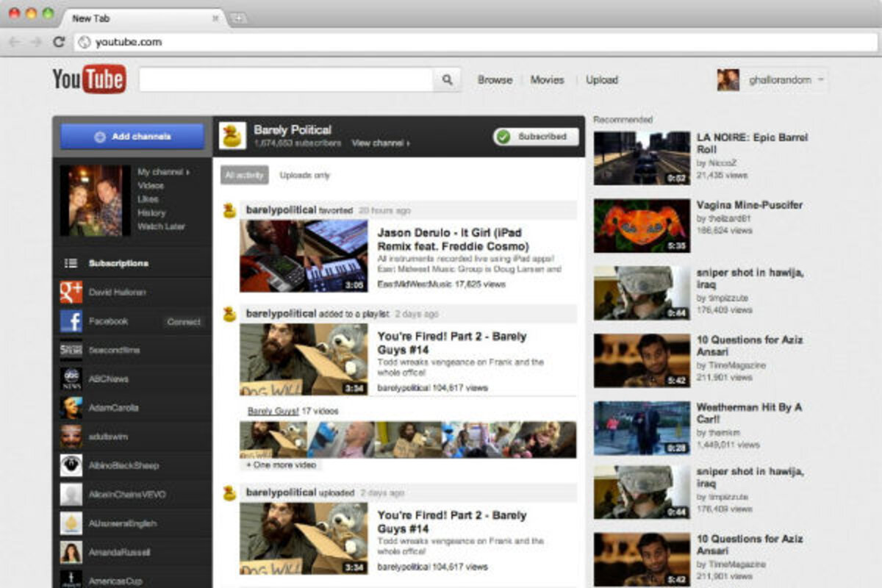Open the LA NOIRE: Epic Barrel Roll thumbnail
Image resolution: width=882 pixels, height=588 pixels.
(642, 158)
